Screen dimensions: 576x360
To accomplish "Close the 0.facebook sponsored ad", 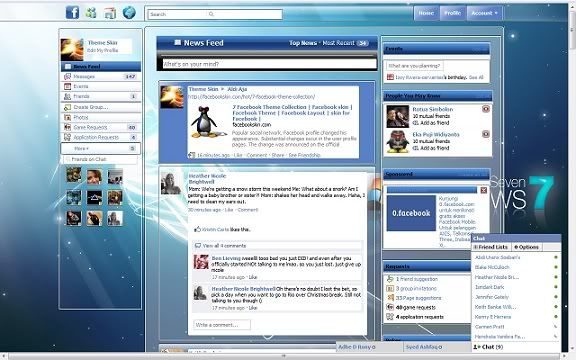I will coord(483,190).
